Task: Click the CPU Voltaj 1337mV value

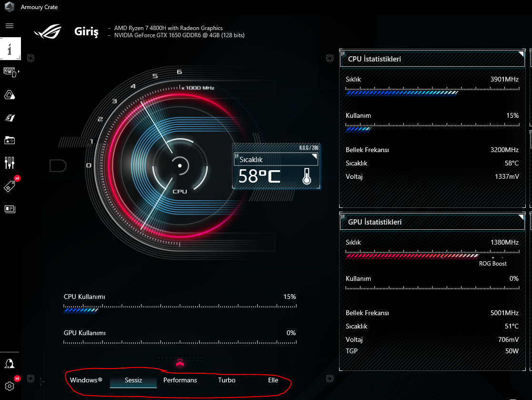Action: (507, 176)
